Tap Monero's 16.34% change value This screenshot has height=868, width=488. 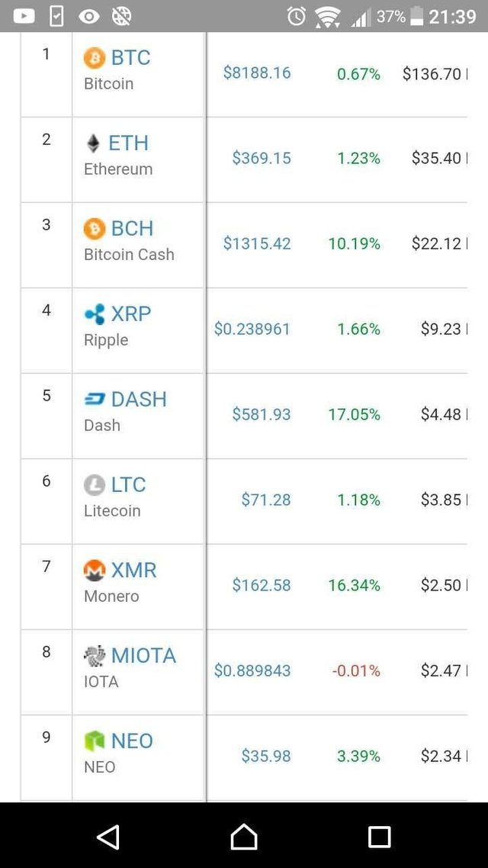354,585
